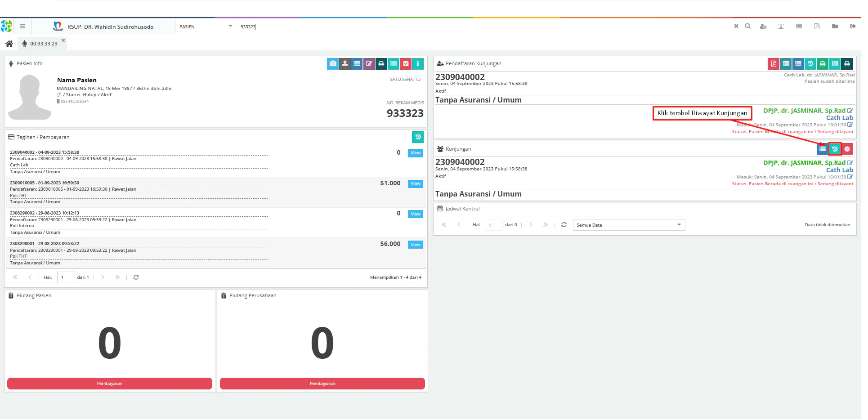Click green printer icon in Pendaftaran Kunjungan
The width and height of the screenshot is (868, 420).
[x=823, y=64]
